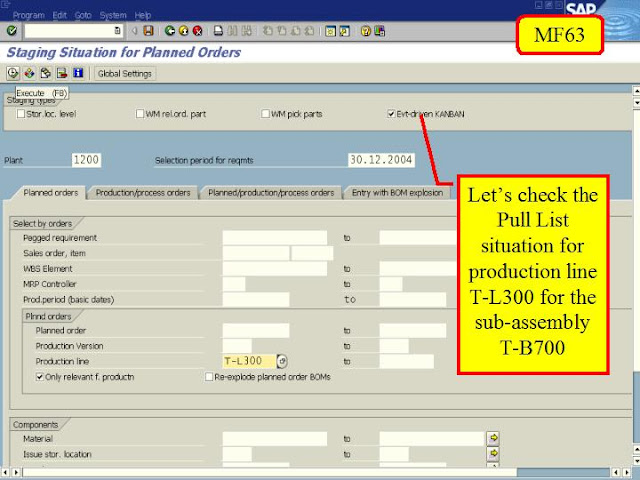Click the Production line field T-L300
The height and width of the screenshot is (480, 640).
(249, 361)
